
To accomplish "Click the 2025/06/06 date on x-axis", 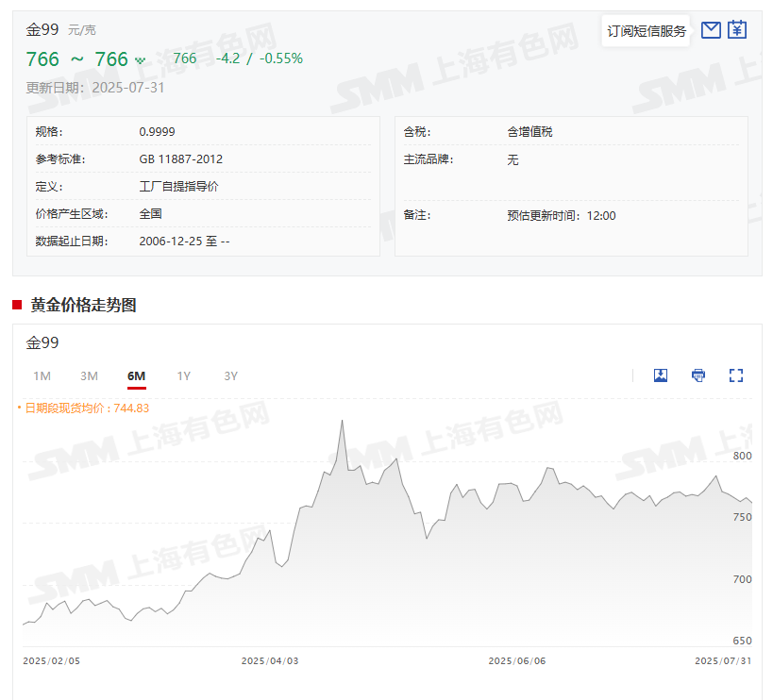I will coord(516,661).
